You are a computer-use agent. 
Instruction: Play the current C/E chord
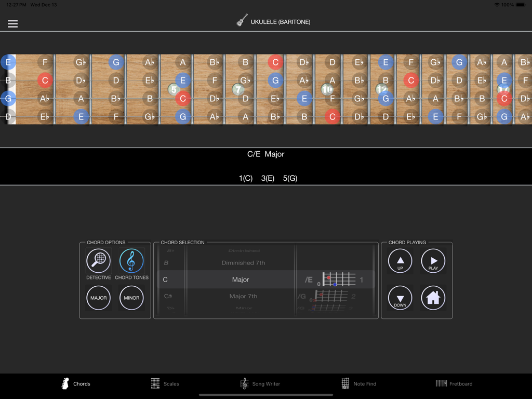[433, 261]
